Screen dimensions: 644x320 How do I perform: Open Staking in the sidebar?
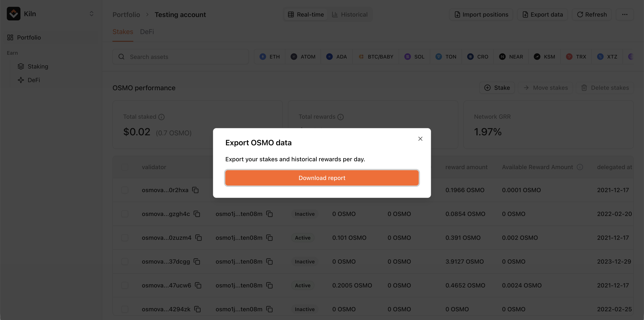pyautogui.click(x=38, y=66)
